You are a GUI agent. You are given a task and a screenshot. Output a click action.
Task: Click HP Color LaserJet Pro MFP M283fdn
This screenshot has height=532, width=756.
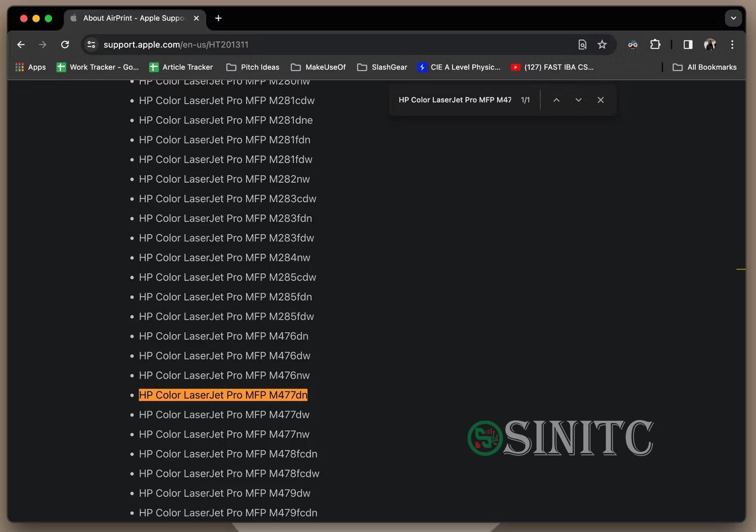click(225, 219)
